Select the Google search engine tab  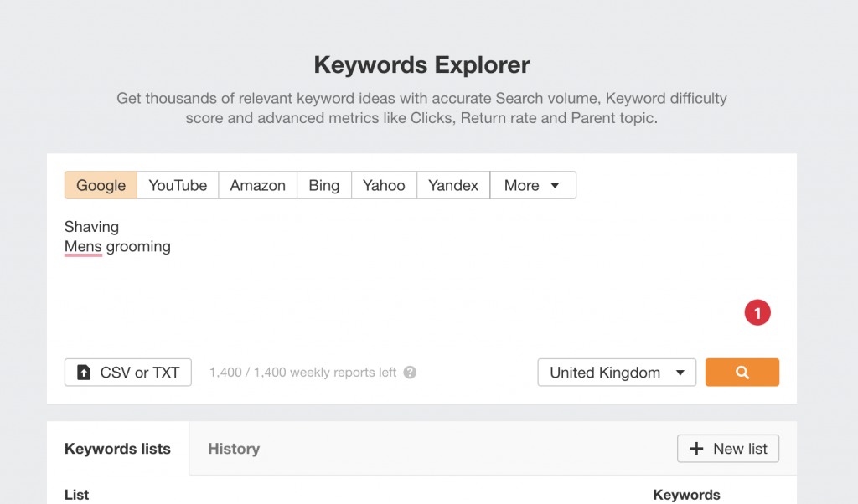[101, 185]
